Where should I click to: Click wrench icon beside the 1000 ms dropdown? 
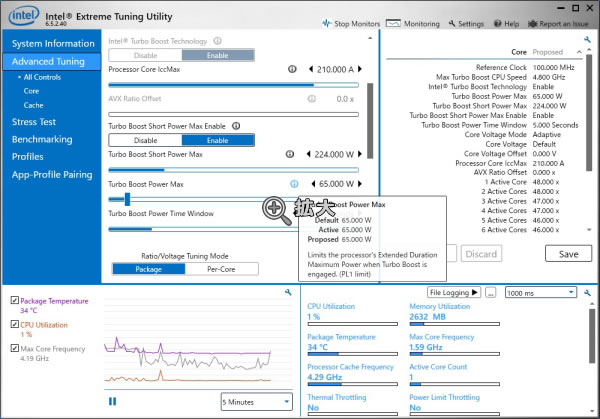coord(587,293)
